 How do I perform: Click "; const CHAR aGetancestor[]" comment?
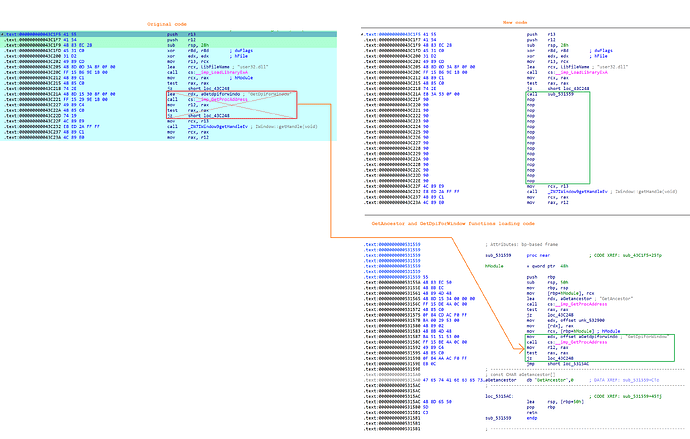(x=521, y=374)
